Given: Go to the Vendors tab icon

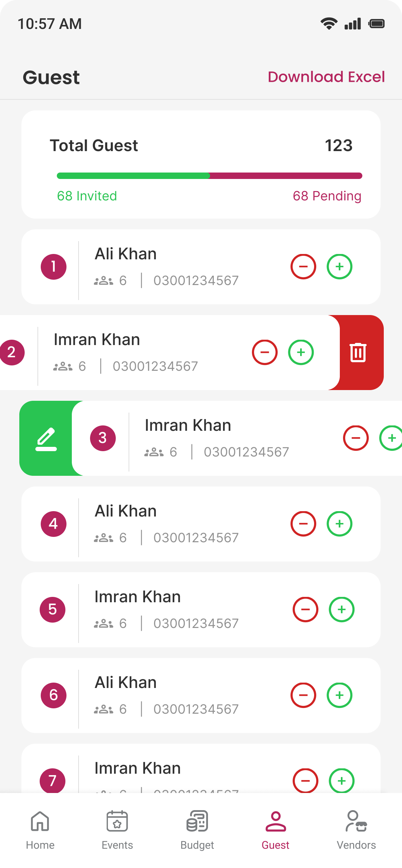Looking at the screenshot, I should (x=356, y=821).
